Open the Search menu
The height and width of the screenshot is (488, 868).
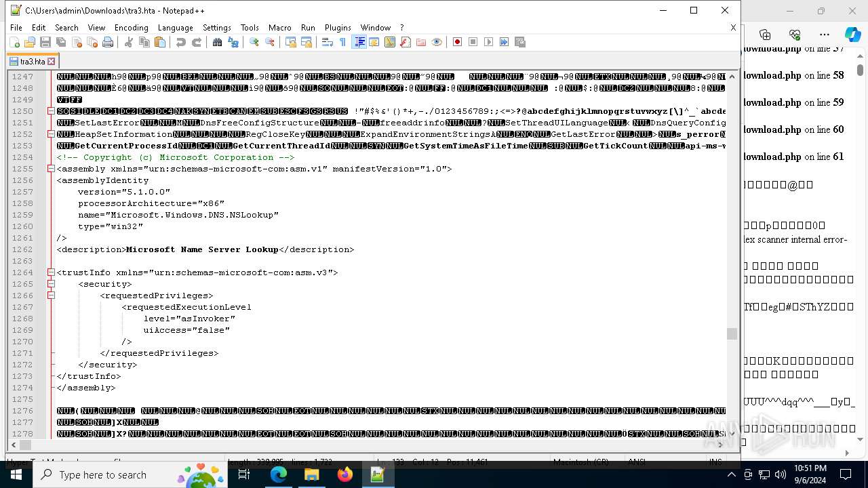pyautogui.click(x=66, y=28)
